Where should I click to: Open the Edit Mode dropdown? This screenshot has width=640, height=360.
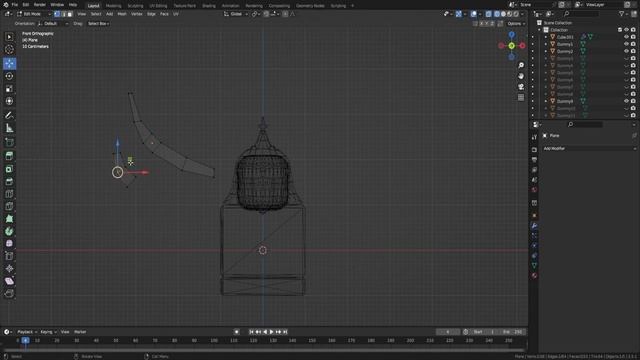(x=34, y=14)
